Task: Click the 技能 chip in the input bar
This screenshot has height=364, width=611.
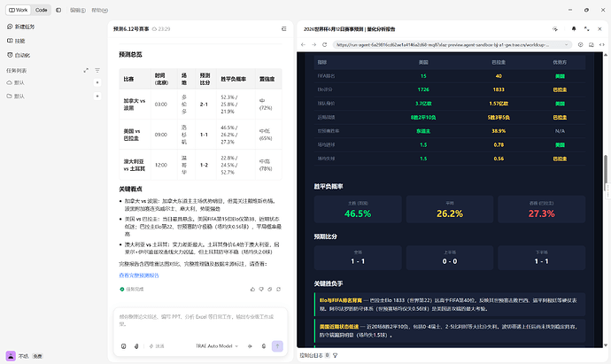Action: (x=157, y=346)
